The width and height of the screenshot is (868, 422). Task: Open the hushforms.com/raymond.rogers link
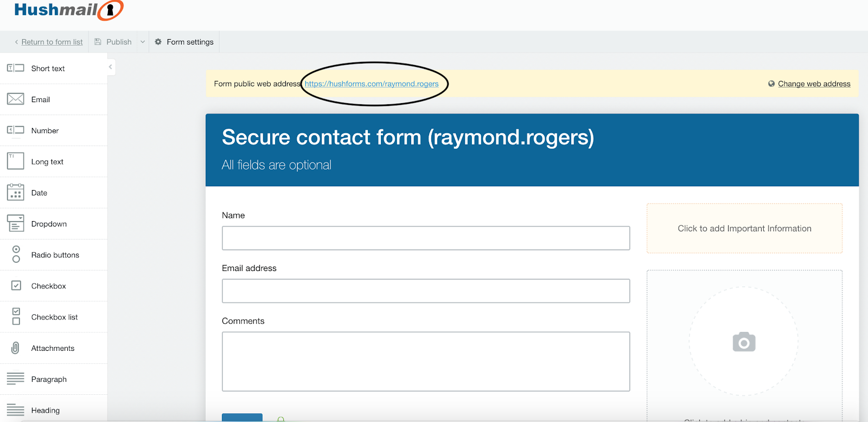[x=372, y=84]
